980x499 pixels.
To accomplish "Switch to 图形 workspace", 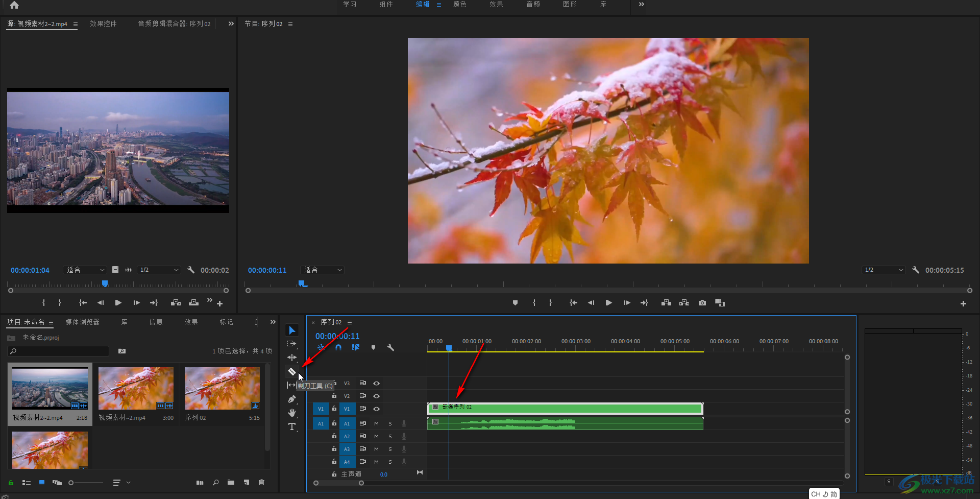I will (x=570, y=5).
